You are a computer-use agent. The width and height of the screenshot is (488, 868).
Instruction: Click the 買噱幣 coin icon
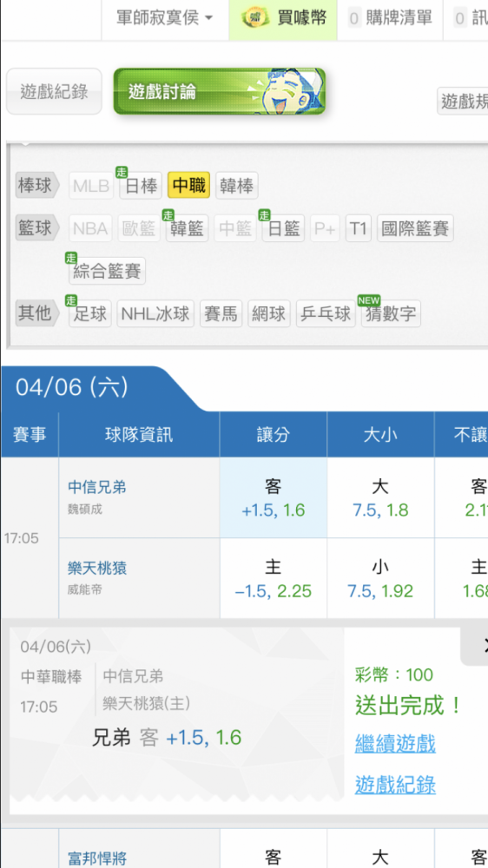[256, 18]
